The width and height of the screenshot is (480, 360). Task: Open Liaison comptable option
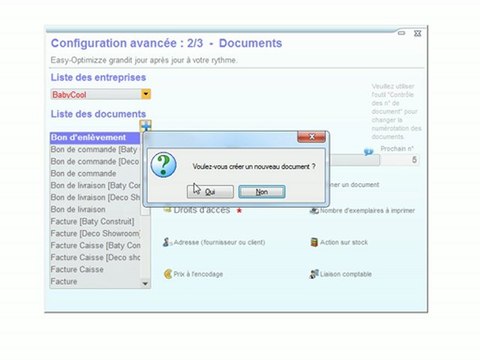346,274
